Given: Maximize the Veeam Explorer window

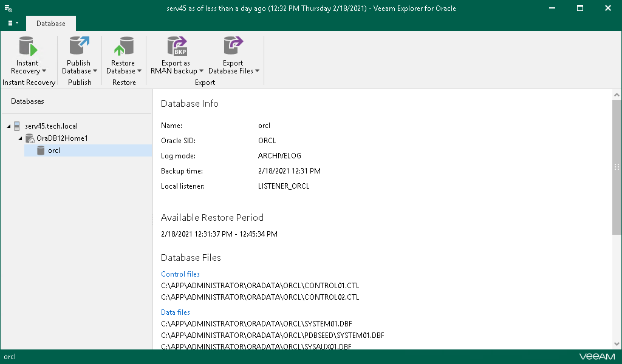Looking at the screenshot, I should pyautogui.click(x=580, y=8).
